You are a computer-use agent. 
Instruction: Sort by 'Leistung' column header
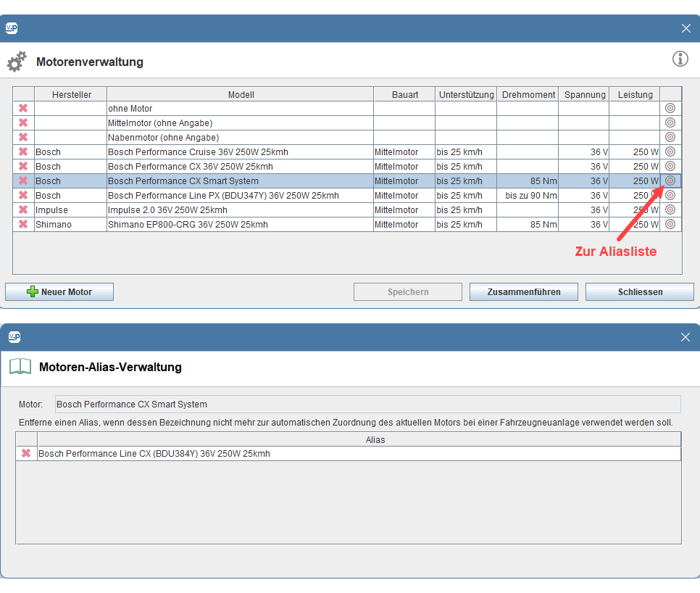635,94
